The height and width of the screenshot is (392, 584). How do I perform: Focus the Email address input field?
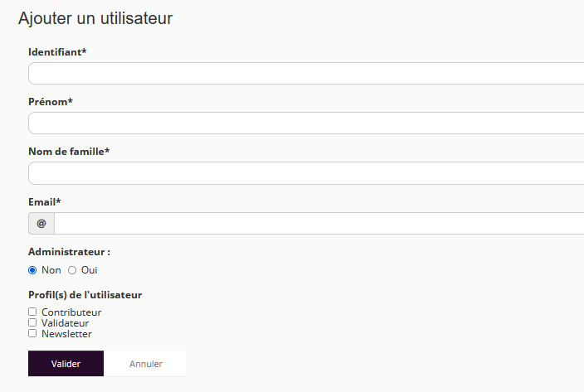[x=319, y=224]
